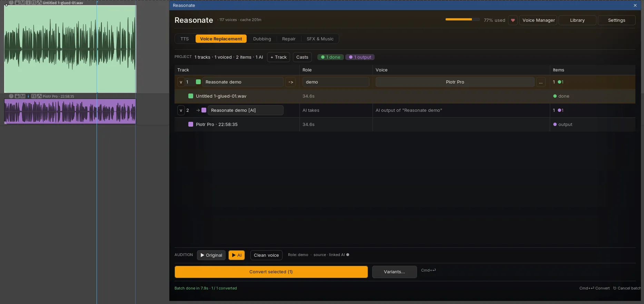Toggle lock icon on Untitled 1-glued-01.wav item
This screenshot has height=304, width=644.
tap(17, 2)
